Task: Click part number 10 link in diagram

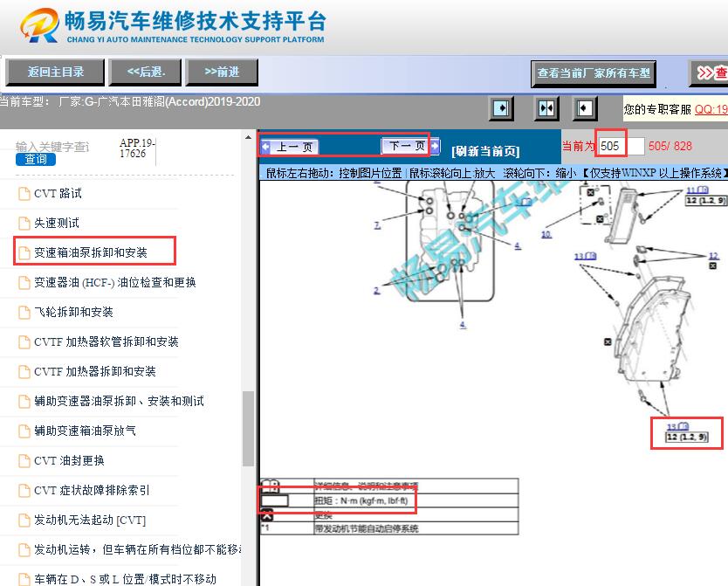Action: pyautogui.click(x=546, y=235)
